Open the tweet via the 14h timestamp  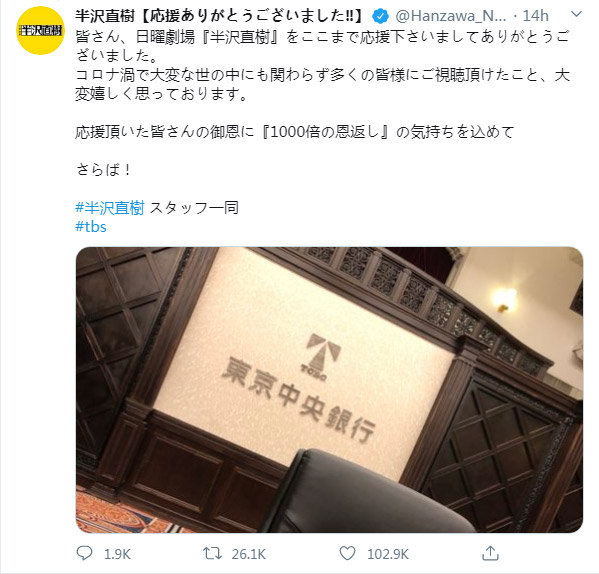click(x=535, y=16)
